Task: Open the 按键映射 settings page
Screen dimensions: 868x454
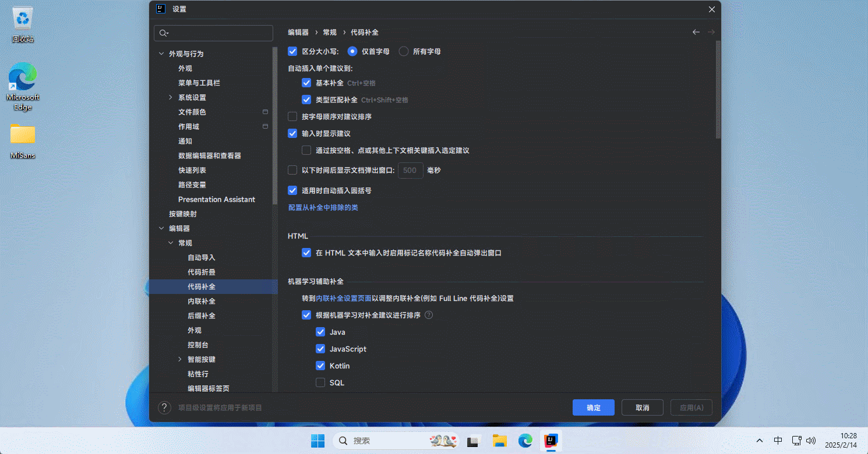Action: (183, 214)
